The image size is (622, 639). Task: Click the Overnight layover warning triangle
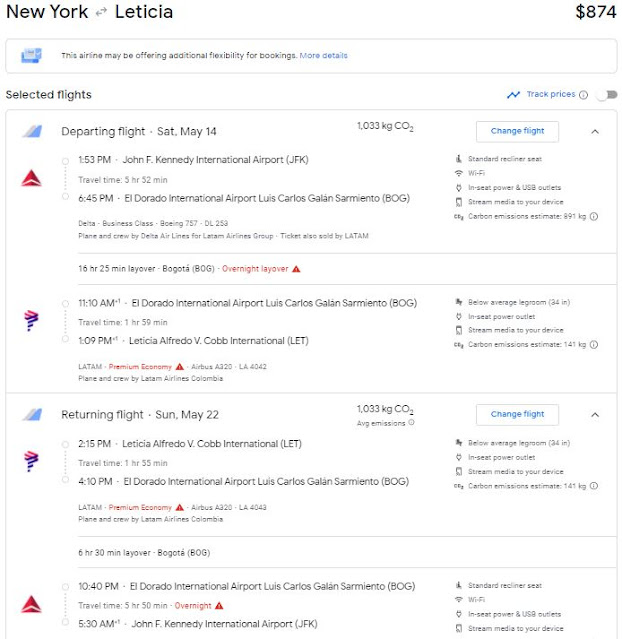click(x=296, y=269)
